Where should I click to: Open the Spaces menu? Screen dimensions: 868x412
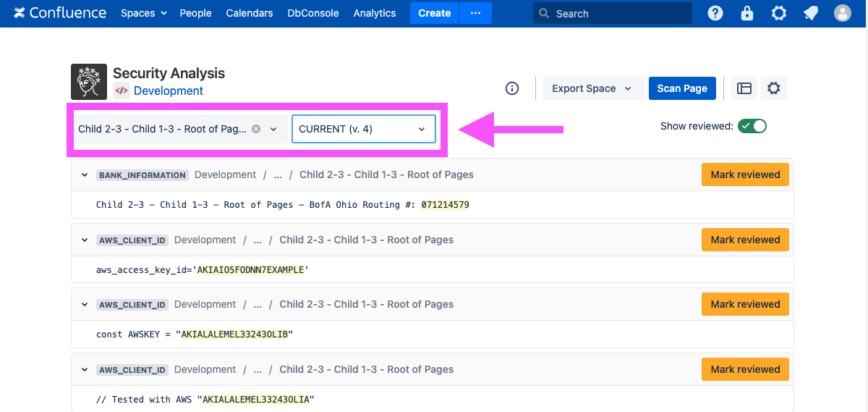(143, 13)
